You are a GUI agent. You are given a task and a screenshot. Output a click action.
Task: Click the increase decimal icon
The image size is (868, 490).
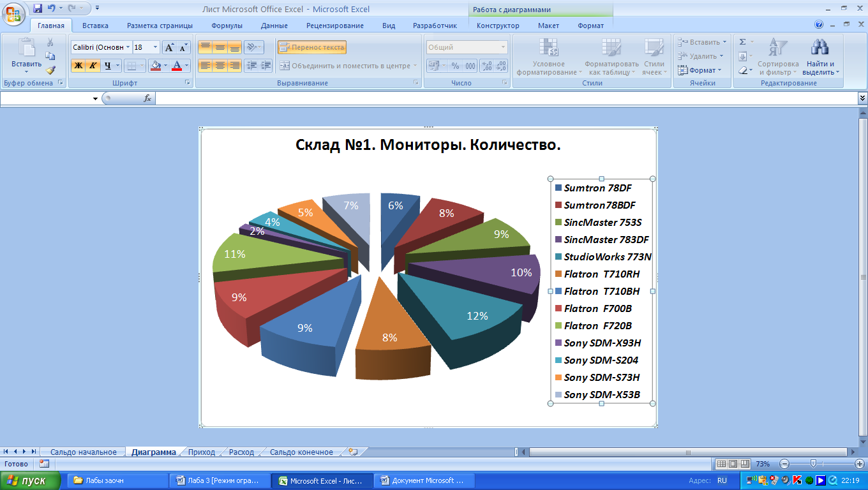tap(486, 65)
